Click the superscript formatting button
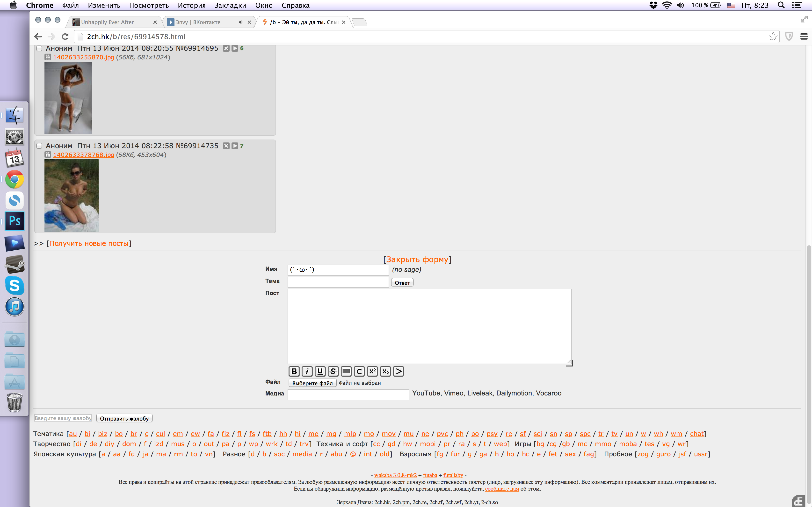 372,371
